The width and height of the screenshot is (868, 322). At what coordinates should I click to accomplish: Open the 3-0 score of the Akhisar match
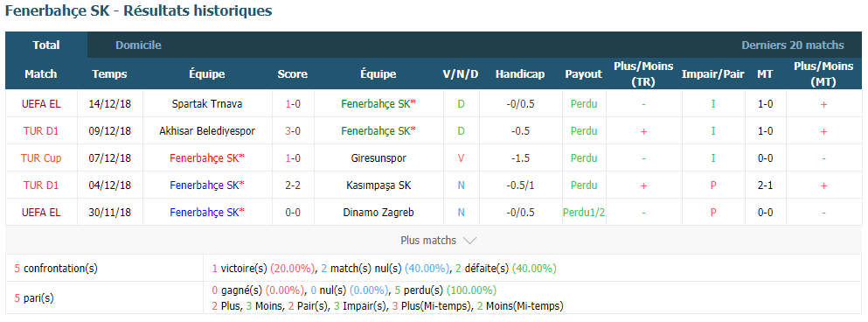pyautogui.click(x=293, y=131)
